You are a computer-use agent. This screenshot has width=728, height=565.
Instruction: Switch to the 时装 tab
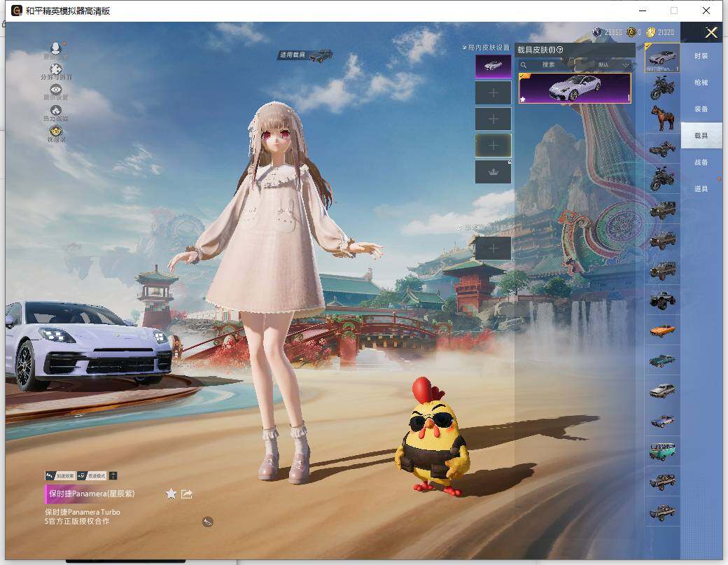click(701, 56)
